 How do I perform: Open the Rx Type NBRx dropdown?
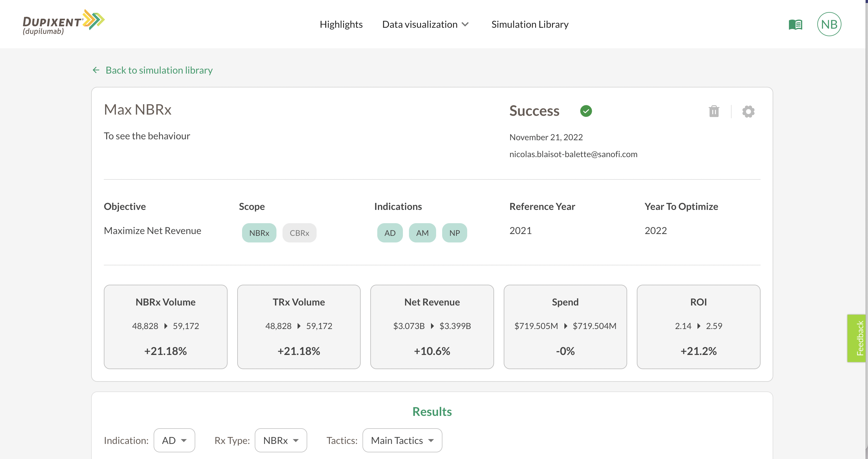tap(281, 440)
